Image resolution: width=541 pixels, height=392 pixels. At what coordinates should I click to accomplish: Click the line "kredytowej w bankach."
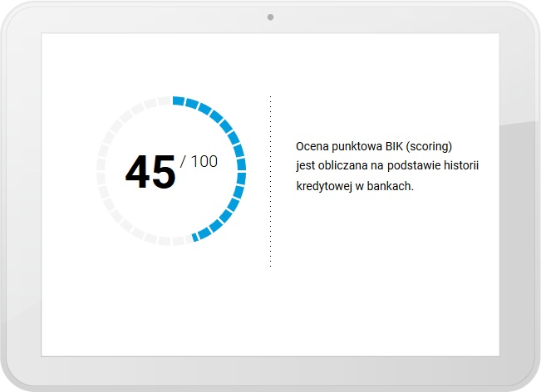point(354,187)
